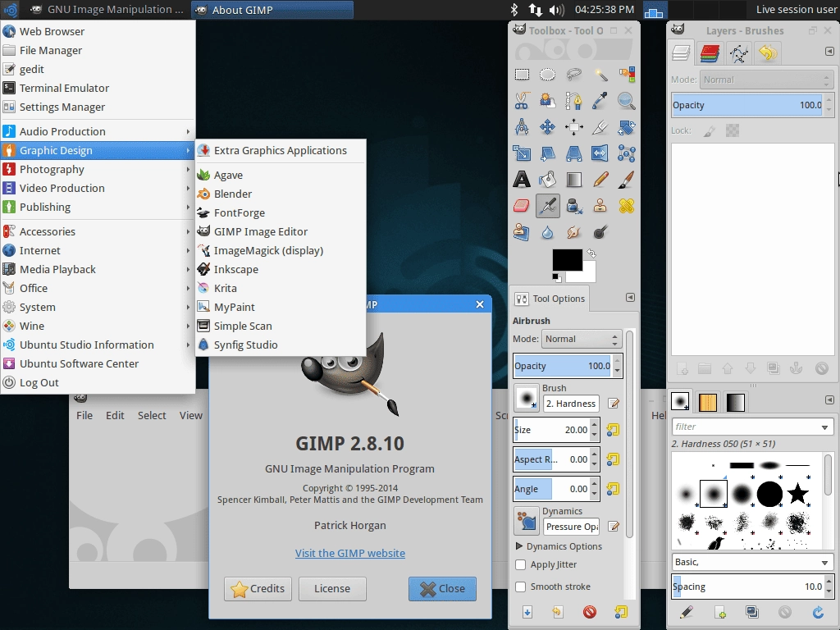Click the License button
This screenshot has height=630, width=840.
click(x=332, y=589)
